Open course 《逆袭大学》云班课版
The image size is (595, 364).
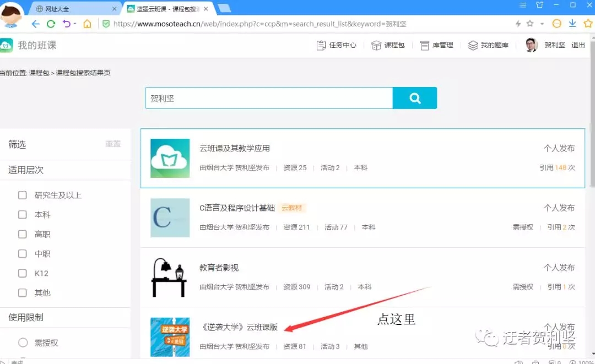pos(240,327)
